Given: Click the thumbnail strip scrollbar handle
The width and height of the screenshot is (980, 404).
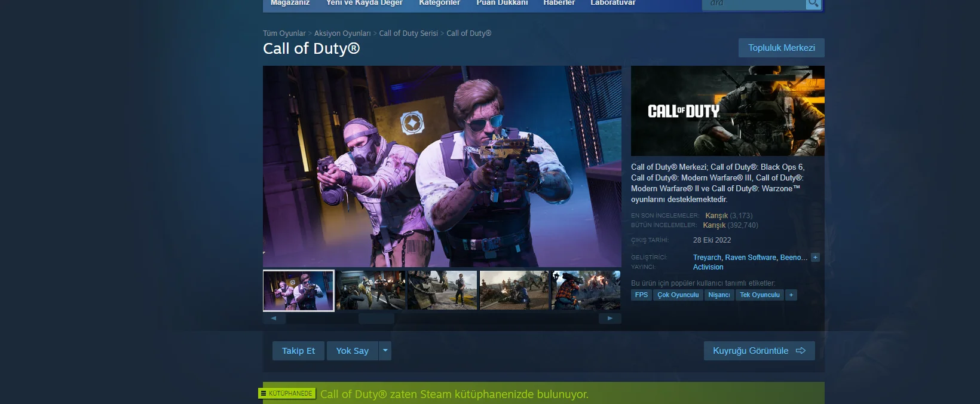Looking at the screenshot, I should [x=376, y=319].
